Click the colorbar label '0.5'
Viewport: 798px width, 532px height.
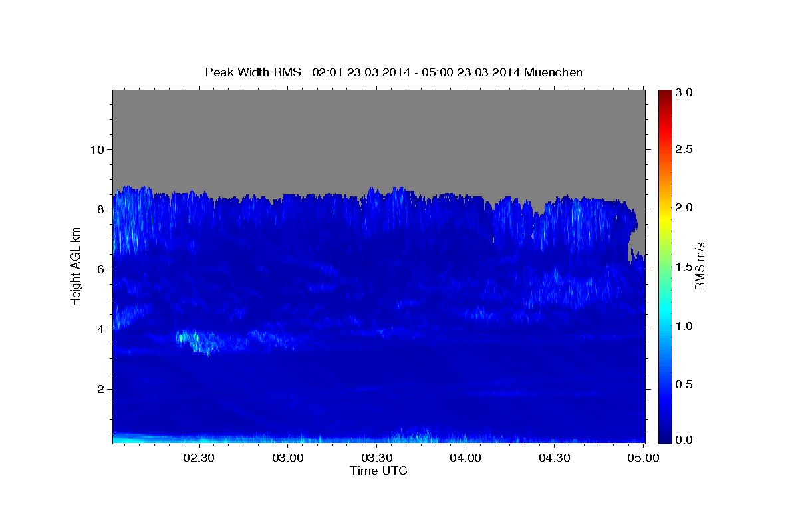click(685, 384)
